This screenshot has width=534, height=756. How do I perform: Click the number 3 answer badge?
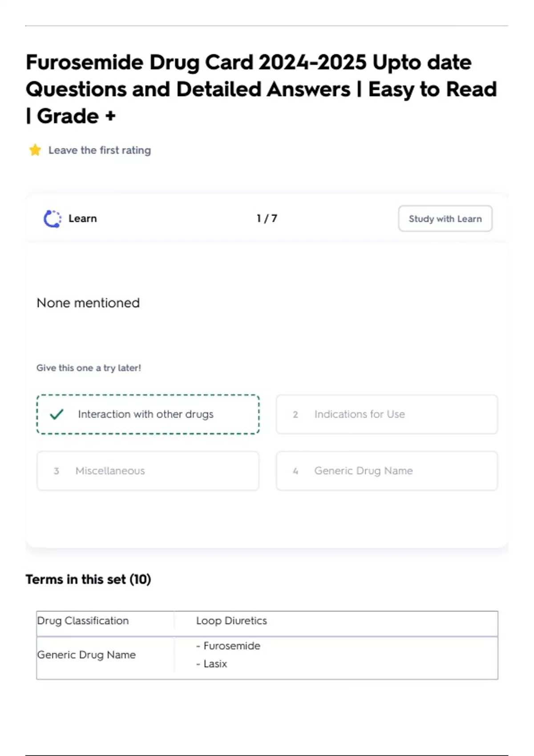[57, 471]
